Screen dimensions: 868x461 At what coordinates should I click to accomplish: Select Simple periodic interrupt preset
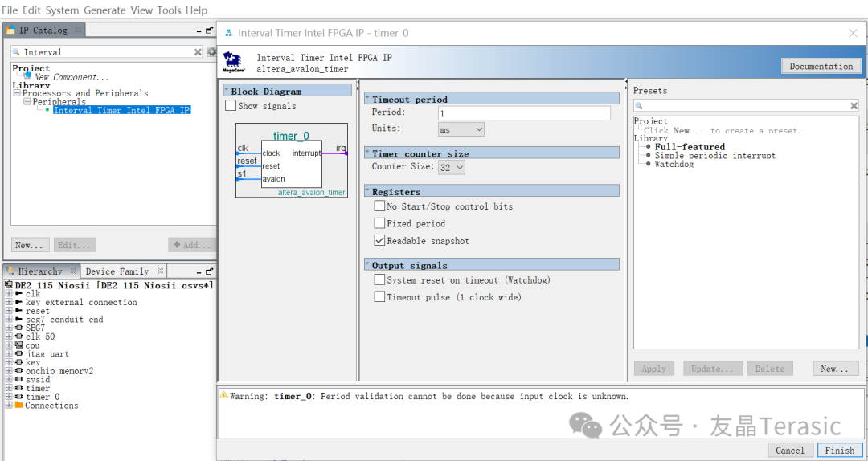point(714,156)
